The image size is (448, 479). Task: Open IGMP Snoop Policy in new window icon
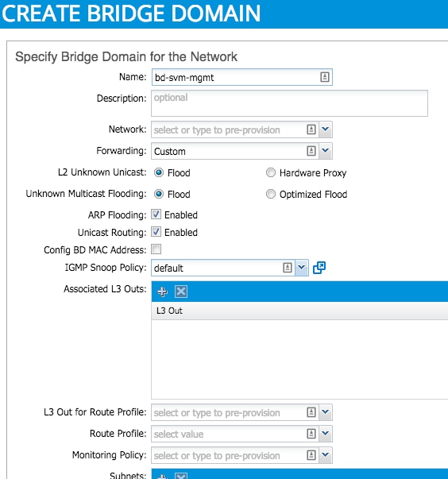(319, 268)
